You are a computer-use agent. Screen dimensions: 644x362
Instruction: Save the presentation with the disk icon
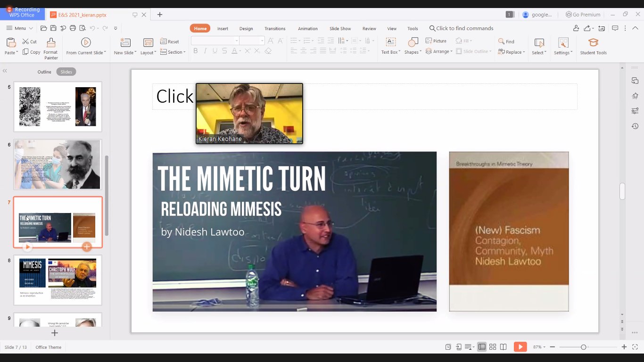pos(53,28)
